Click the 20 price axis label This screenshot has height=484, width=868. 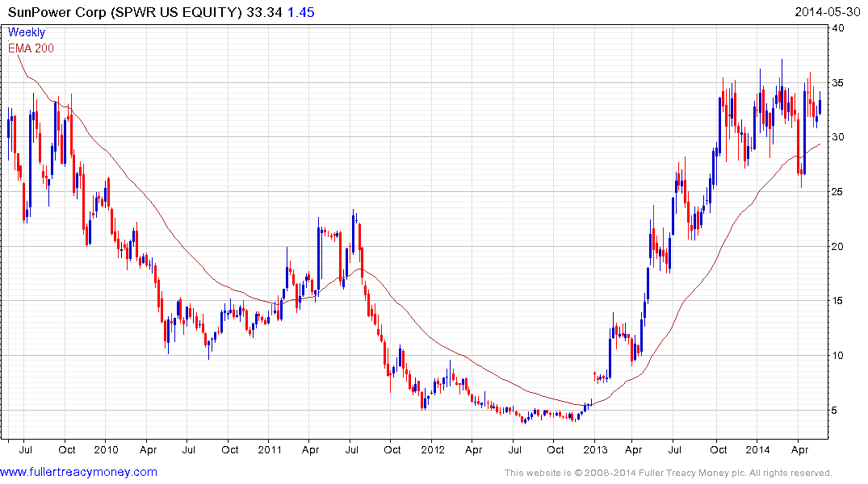tap(838, 247)
